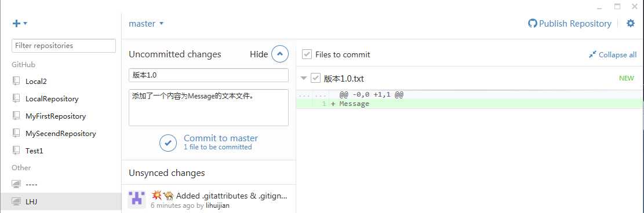Click the GitHub octocat icon
This screenshot has height=213, width=644.
(532, 23)
